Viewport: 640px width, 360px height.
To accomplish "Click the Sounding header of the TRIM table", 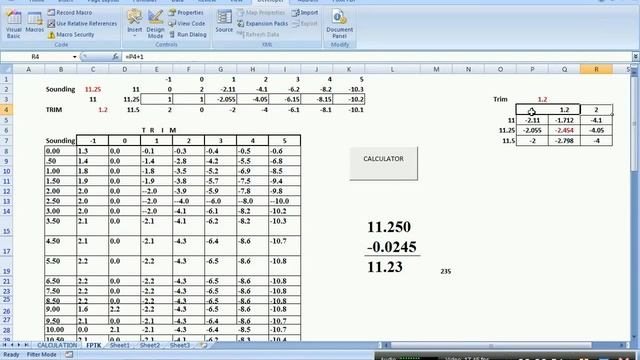I will tap(60, 141).
